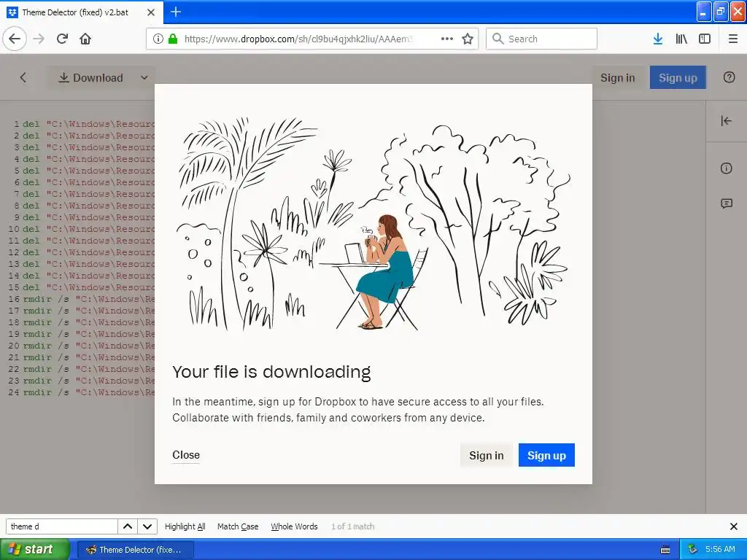Click the keyboard icon in system tray

[x=665, y=550]
